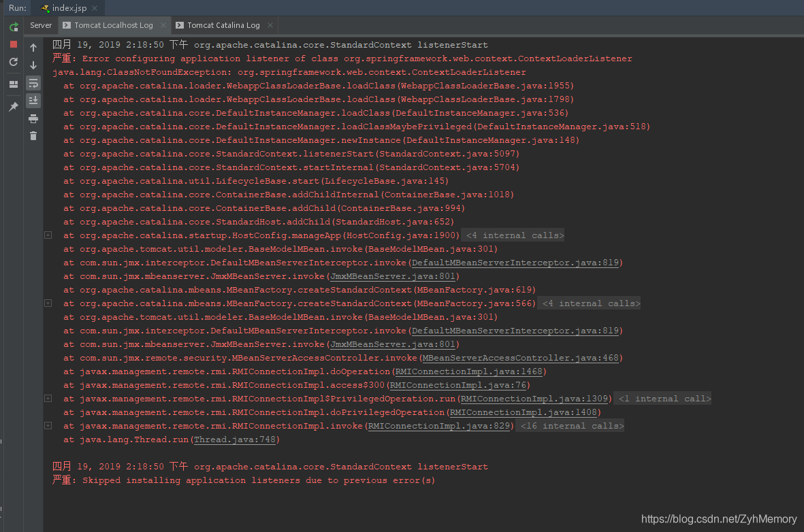Click the StandardContext.java:5097 stack line
Screen dimensions: 804x532
pos(291,154)
